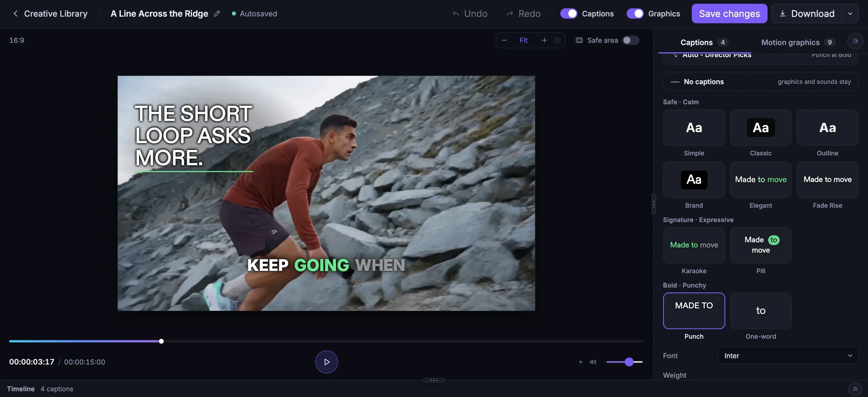Image resolution: width=868 pixels, height=397 pixels.
Task: Select the Karaoke caption style
Action: pyautogui.click(x=694, y=245)
